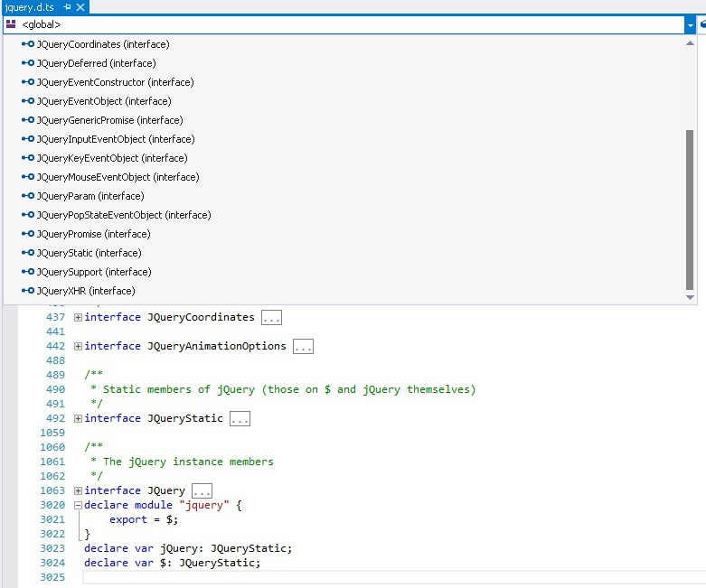
Task: Click interface icon beside JQueryParam entry
Action: click(28, 196)
